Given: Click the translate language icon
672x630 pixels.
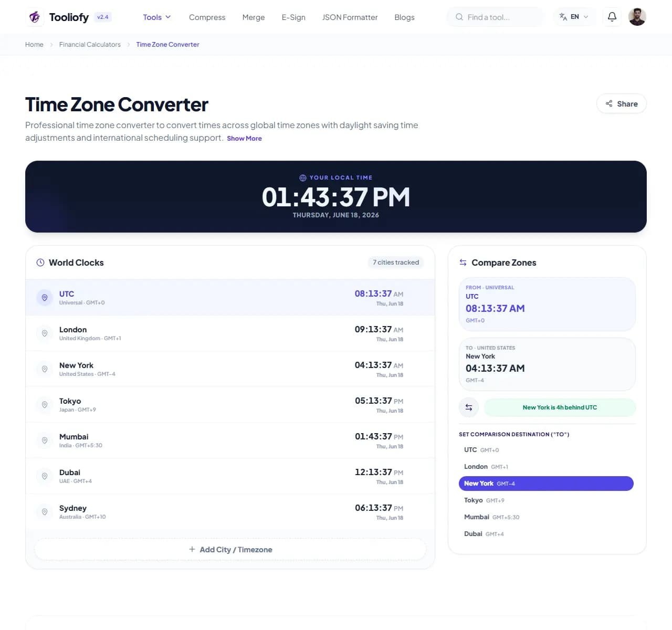Looking at the screenshot, I should click(x=563, y=17).
